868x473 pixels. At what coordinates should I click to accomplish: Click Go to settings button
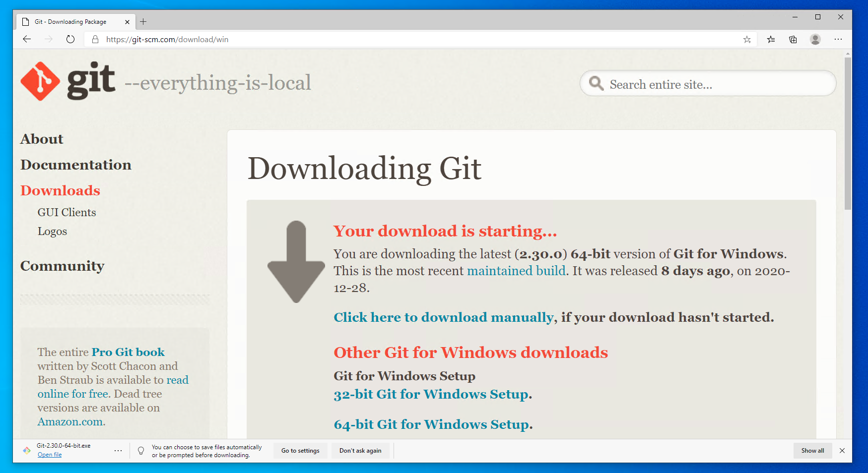pos(300,451)
